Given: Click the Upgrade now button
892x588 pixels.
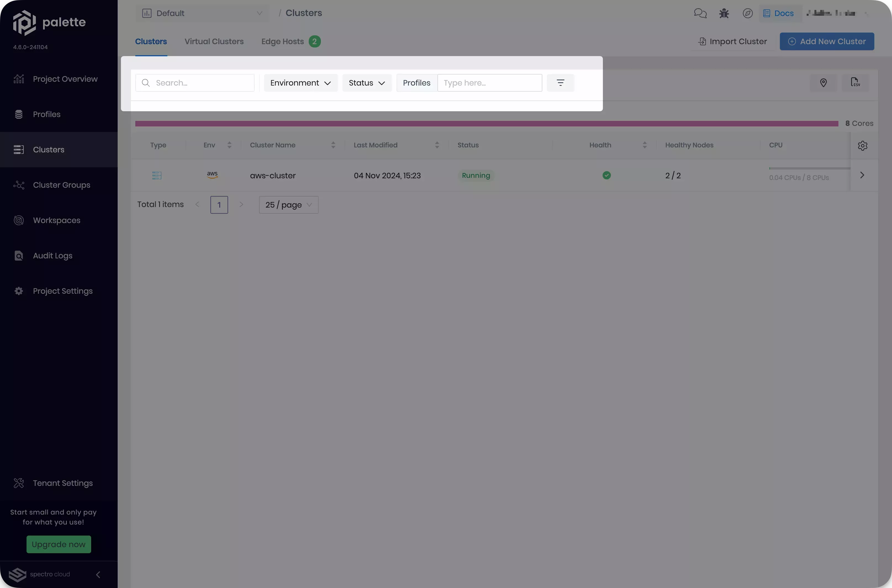Looking at the screenshot, I should (59, 544).
